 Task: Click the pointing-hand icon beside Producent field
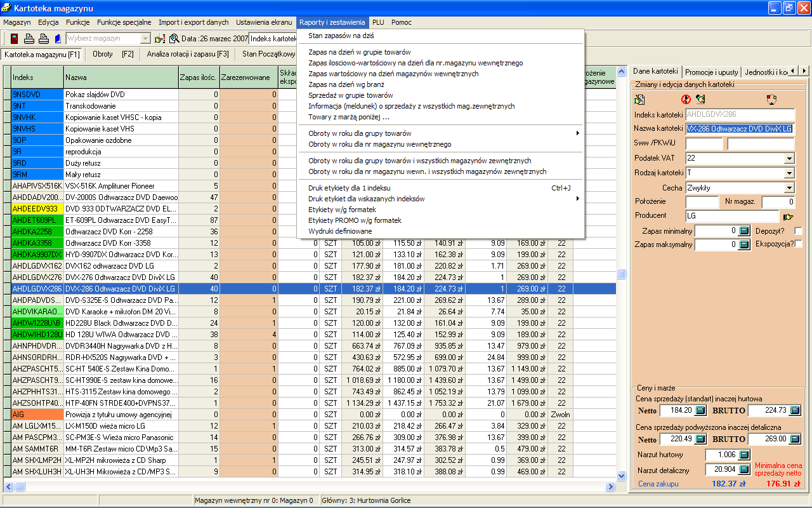coord(789,216)
